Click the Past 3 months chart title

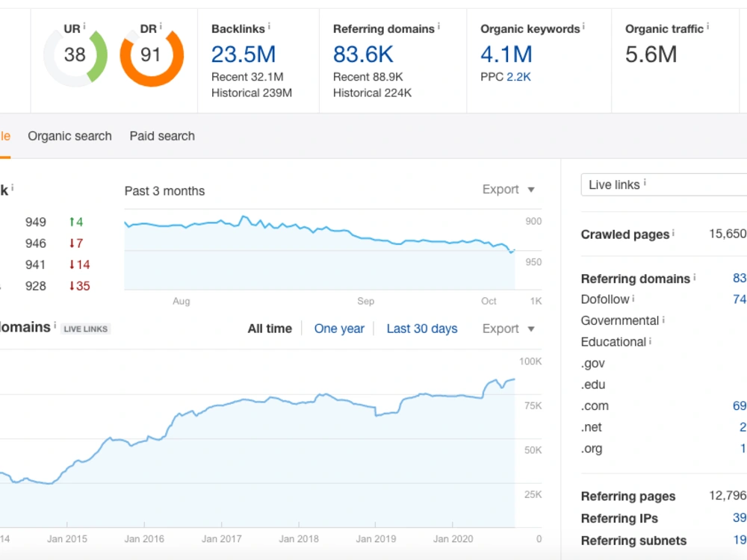pyautogui.click(x=164, y=191)
